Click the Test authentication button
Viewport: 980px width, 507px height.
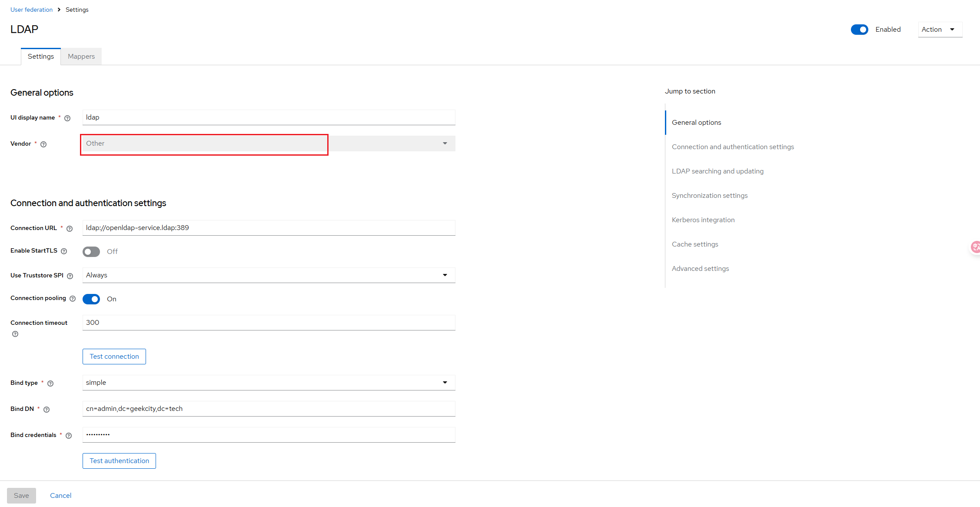click(x=119, y=461)
